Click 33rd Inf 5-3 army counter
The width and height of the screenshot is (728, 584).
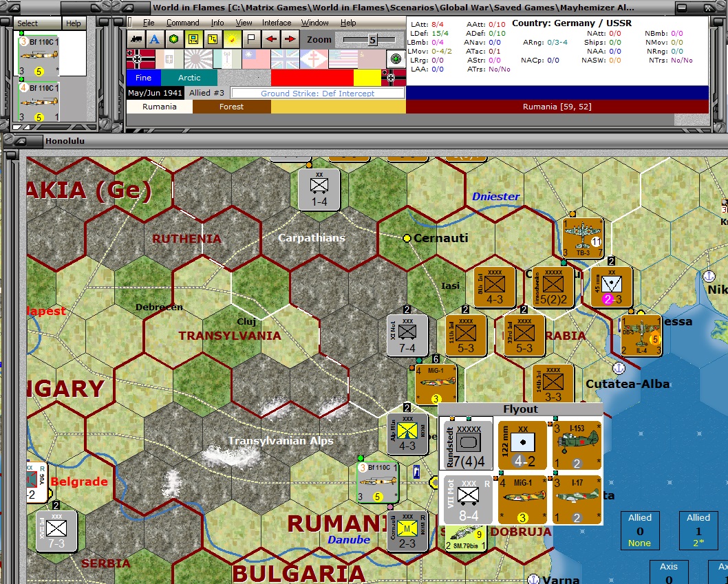click(x=524, y=335)
